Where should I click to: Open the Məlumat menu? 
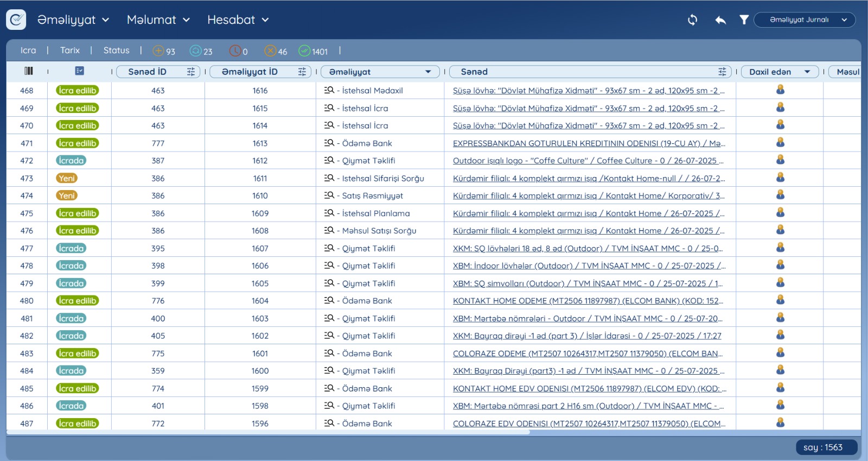[158, 20]
